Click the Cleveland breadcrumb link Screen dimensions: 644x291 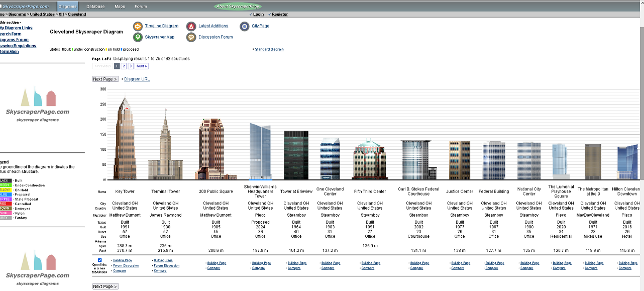(77, 15)
